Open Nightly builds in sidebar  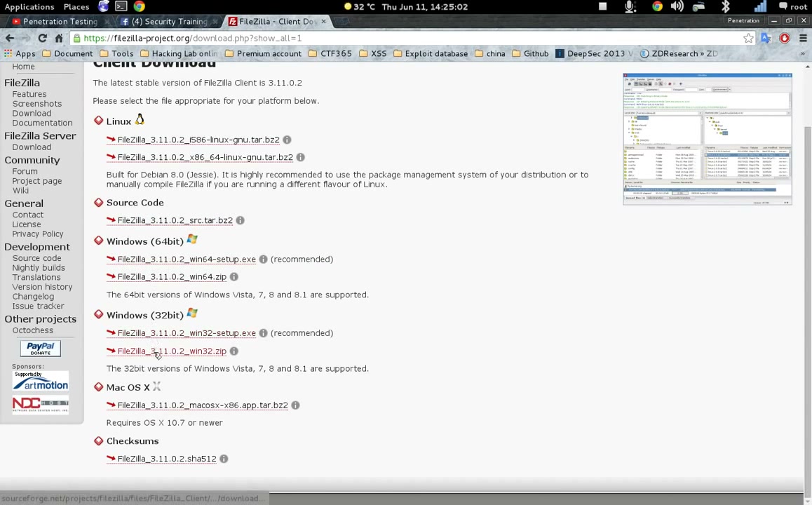(39, 268)
